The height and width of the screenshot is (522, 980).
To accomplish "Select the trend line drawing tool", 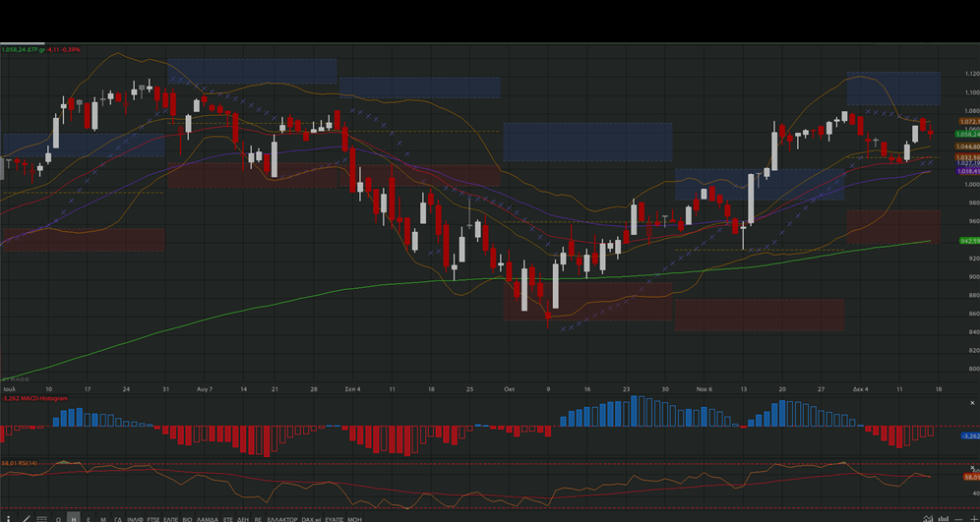I will 27,519.
